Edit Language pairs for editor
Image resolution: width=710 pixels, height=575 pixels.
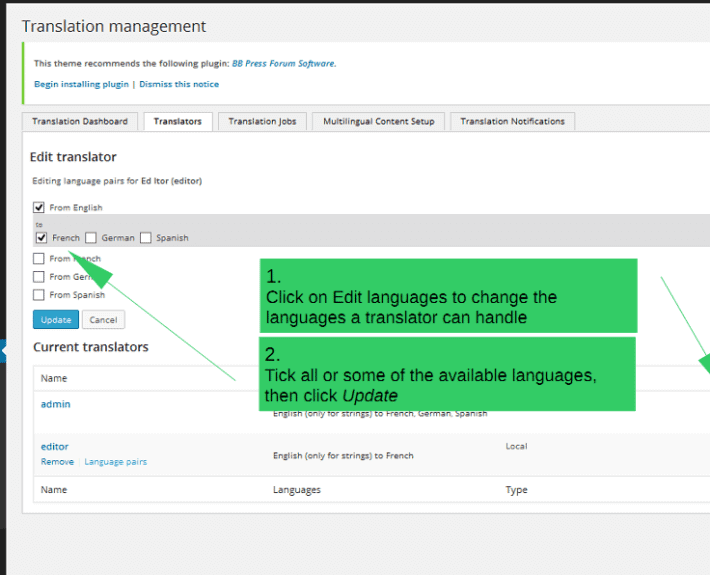(x=115, y=462)
